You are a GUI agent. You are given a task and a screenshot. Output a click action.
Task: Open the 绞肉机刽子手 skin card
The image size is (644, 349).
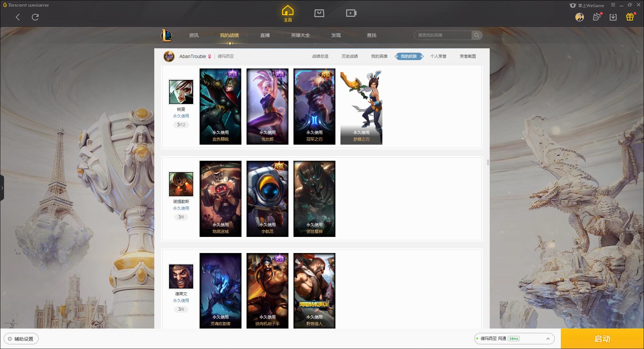(x=267, y=291)
